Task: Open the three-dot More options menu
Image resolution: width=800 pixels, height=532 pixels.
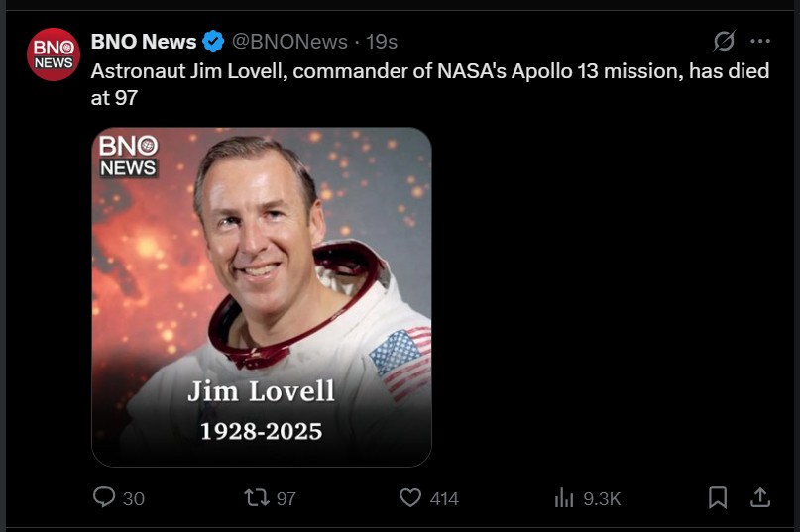Action: tap(760, 42)
